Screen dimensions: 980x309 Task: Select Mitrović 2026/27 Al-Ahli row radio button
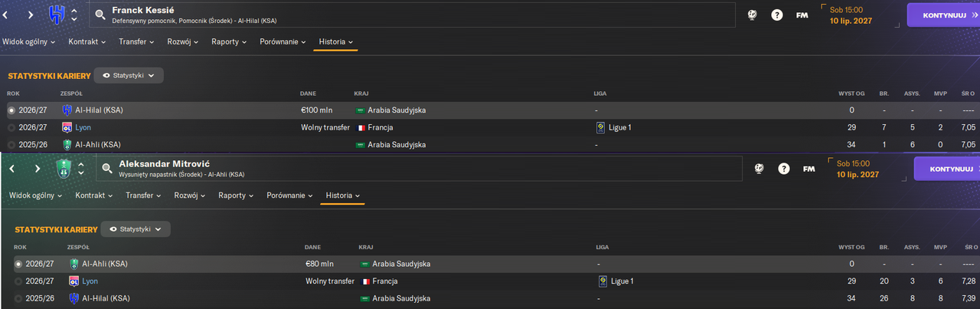pos(18,264)
